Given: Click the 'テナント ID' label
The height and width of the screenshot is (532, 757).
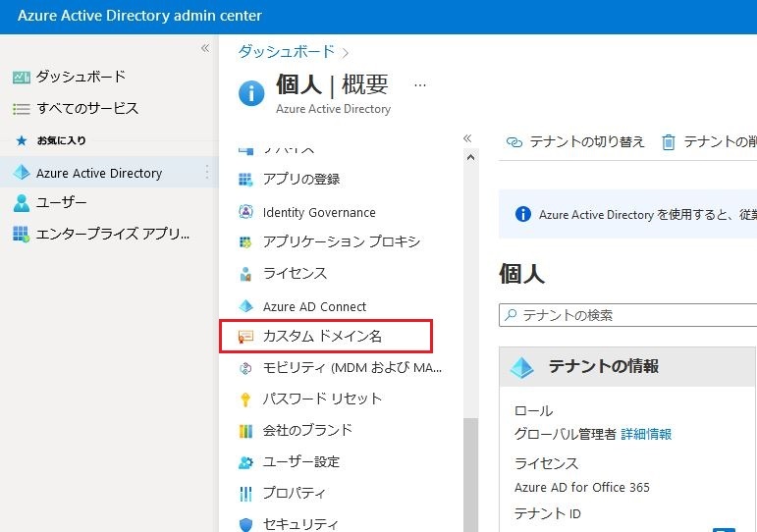Looking at the screenshot, I should pos(548,513).
